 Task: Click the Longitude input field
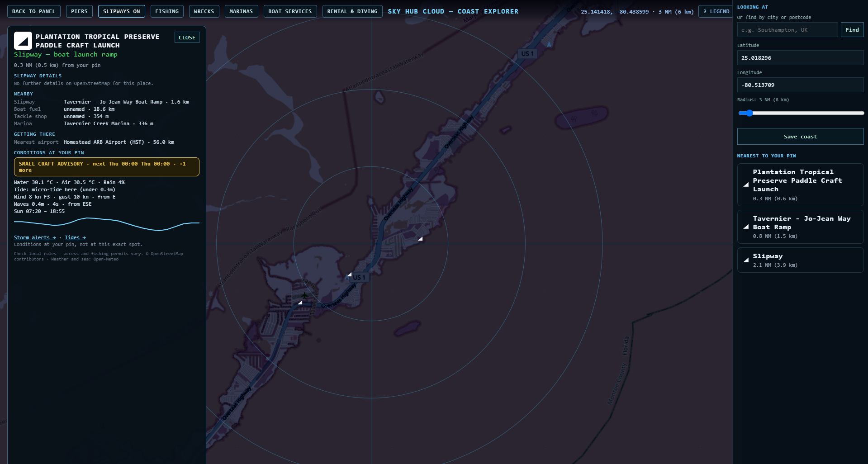tap(800, 85)
